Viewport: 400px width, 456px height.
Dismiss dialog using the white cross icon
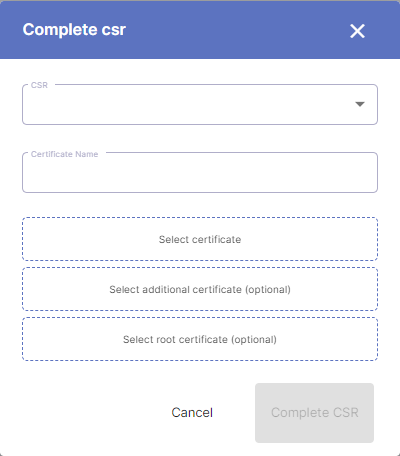(357, 31)
